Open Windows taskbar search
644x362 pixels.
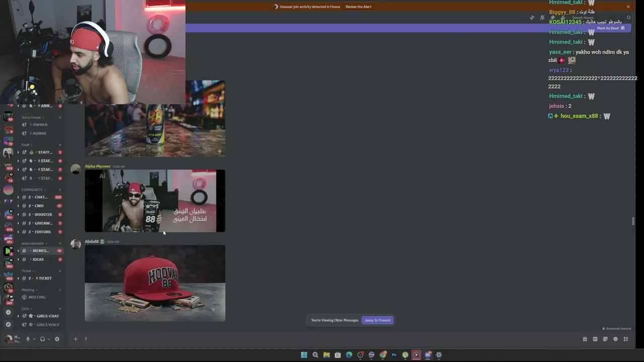coord(315,355)
